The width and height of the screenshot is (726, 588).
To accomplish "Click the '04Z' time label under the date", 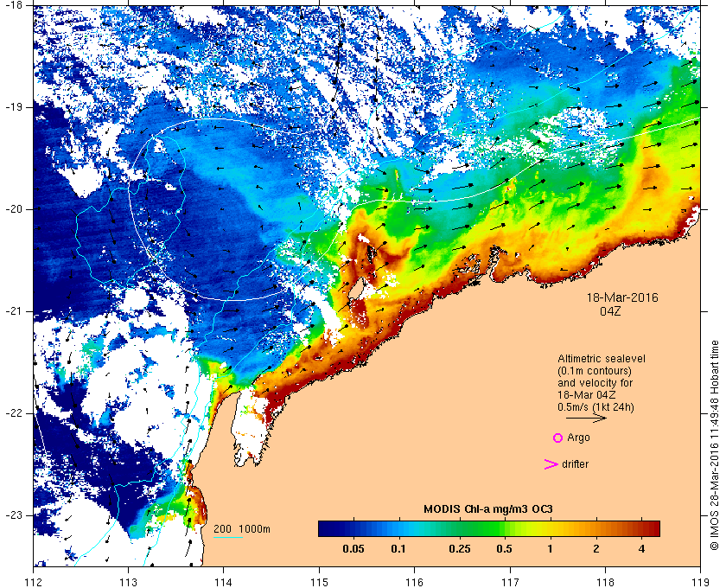I will (x=610, y=311).
